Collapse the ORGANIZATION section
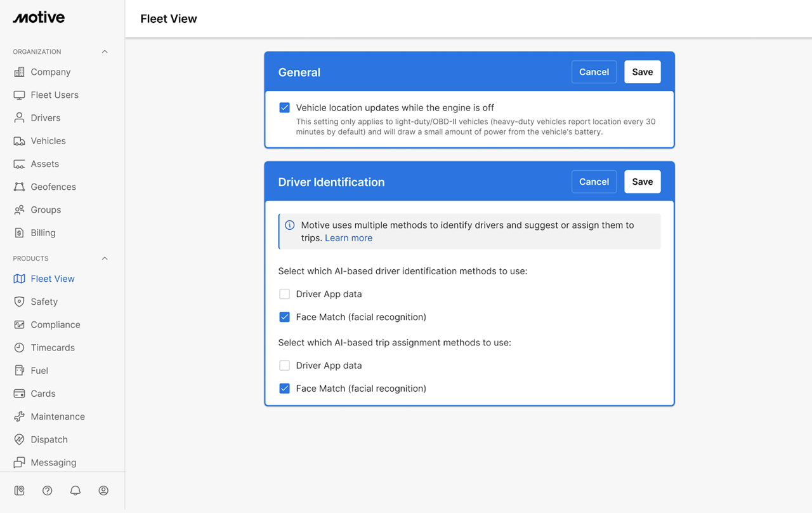Screen dimensions: 812x513 click(x=104, y=51)
